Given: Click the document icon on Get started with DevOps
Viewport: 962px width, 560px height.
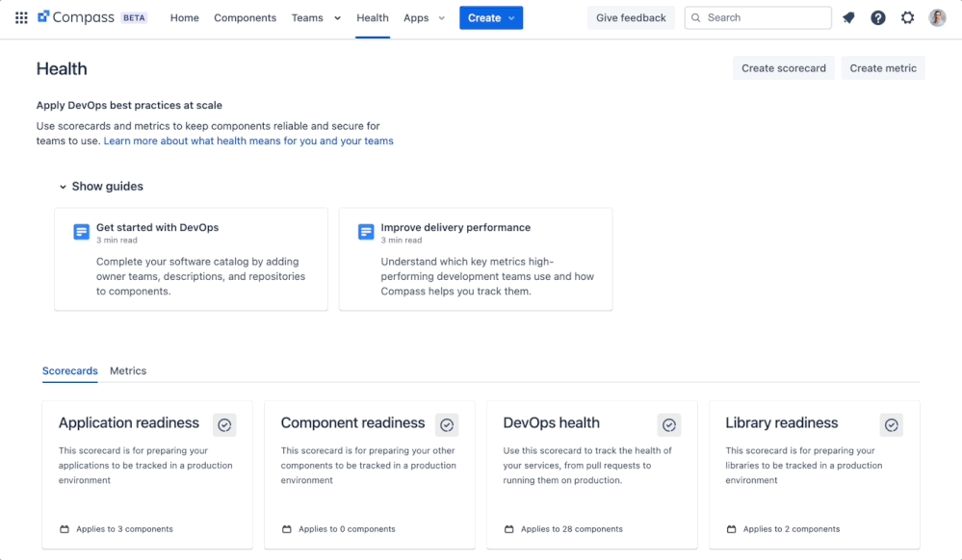Looking at the screenshot, I should [x=81, y=231].
